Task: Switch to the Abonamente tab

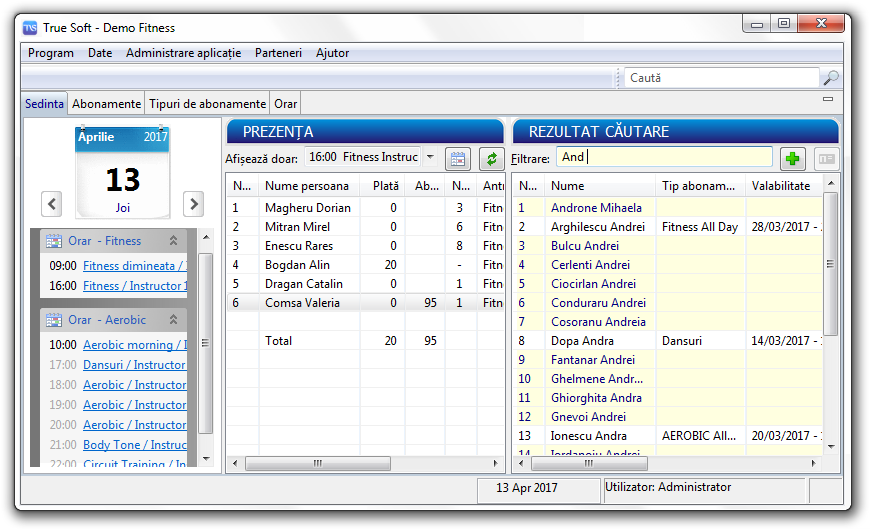Action: coord(106,104)
